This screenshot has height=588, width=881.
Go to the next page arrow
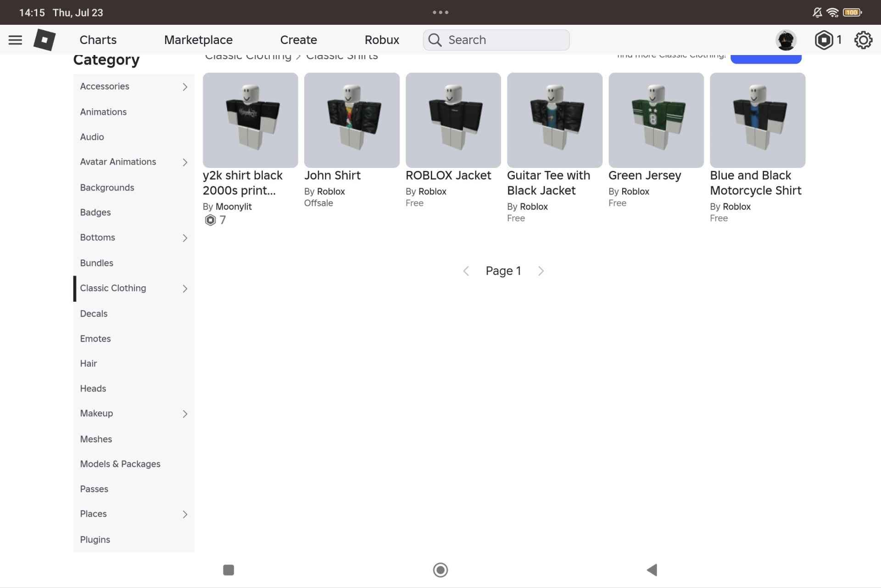tap(541, 271)
